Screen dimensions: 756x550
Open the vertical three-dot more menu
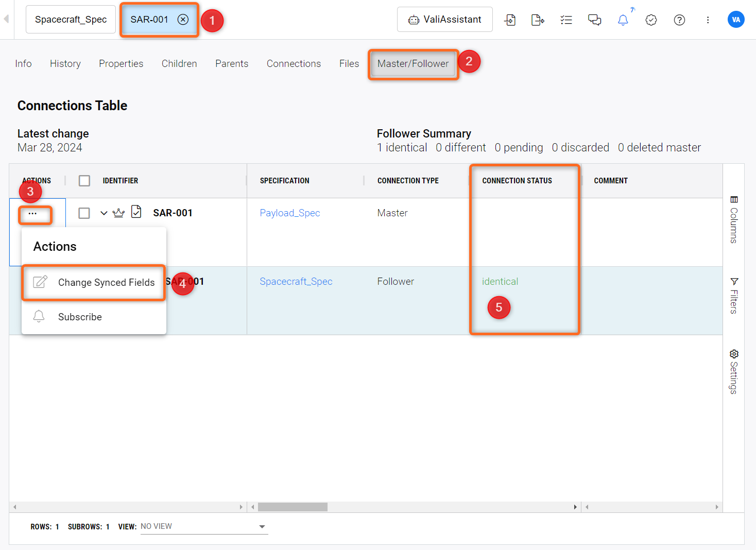click(708, 20)
